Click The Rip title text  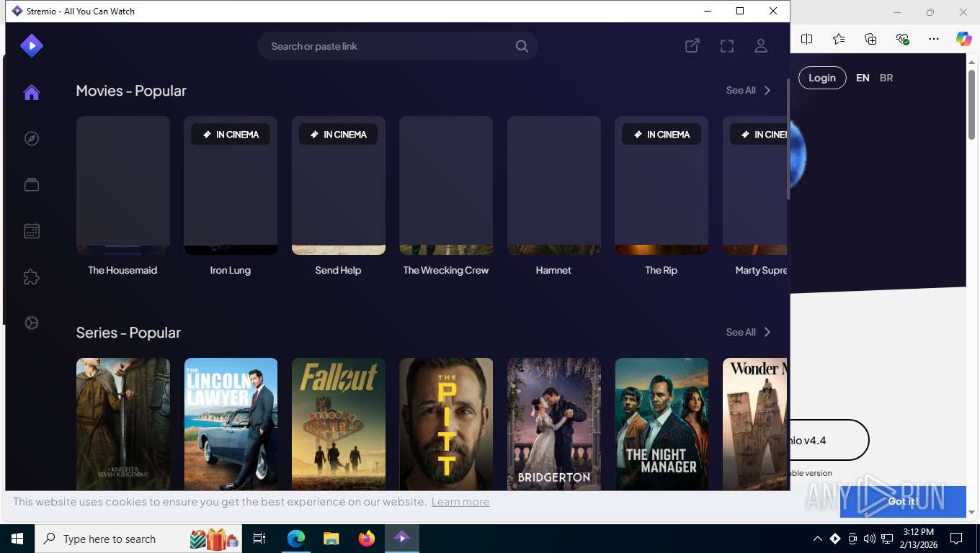click(x=661, y=270)
